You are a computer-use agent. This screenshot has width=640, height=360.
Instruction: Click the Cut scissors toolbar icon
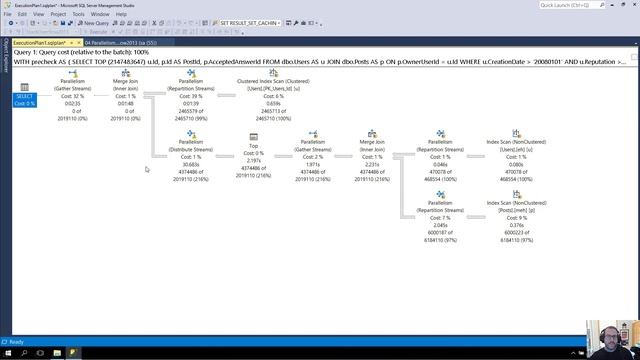click(154, 23)
